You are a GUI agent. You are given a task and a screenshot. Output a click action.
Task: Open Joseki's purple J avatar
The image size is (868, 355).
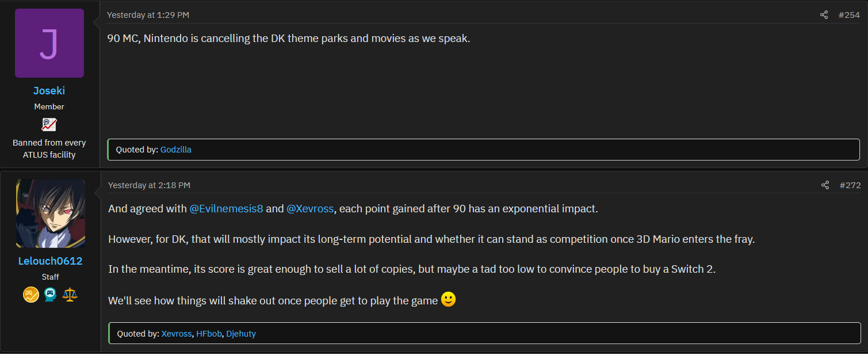pos(49,43)
